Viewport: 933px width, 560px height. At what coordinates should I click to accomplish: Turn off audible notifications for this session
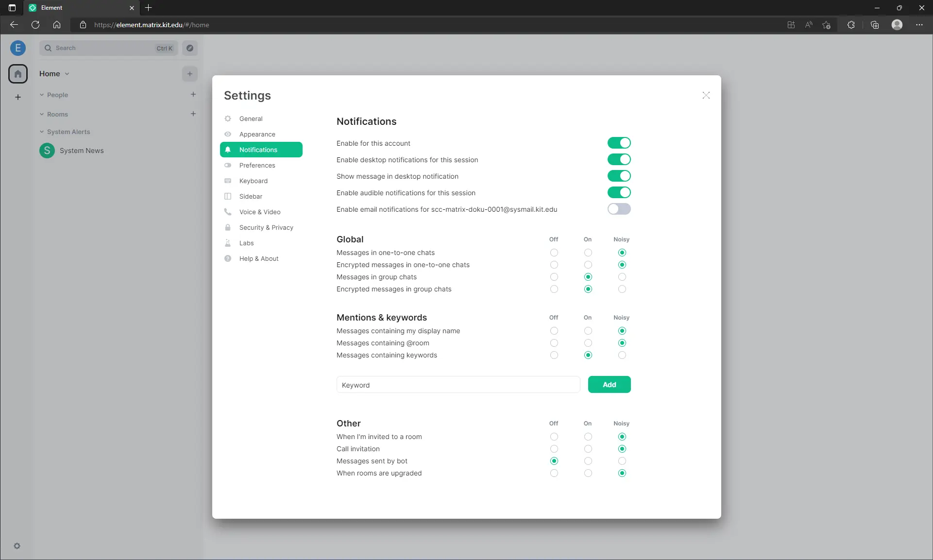pos(619,192)
